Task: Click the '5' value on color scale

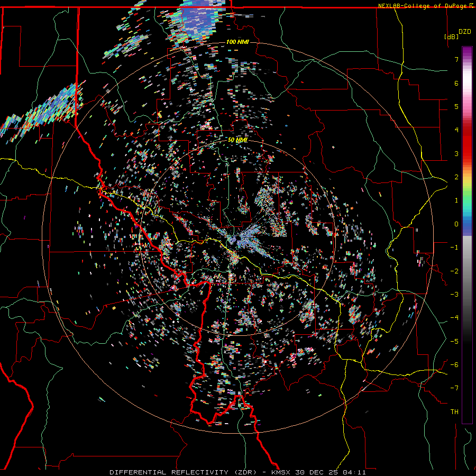Action: (456, 106)
